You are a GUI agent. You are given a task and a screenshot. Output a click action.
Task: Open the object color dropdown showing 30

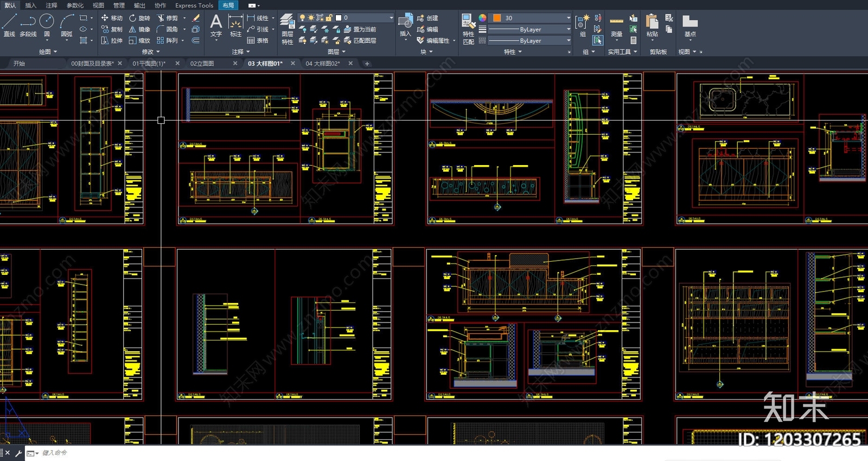[x=530, y=18]
